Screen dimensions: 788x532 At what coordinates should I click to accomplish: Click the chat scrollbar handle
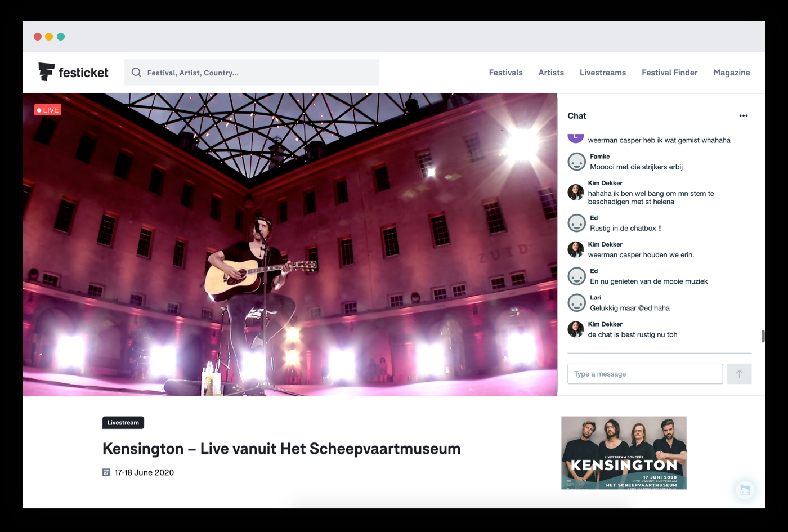[x=763, y=336]
